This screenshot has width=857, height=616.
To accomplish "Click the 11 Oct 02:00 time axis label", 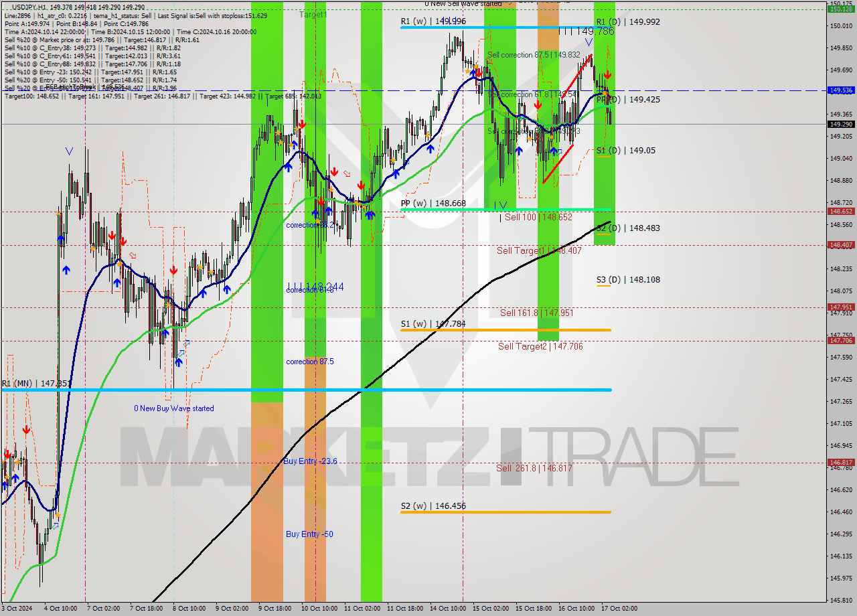I will [362, 609].
